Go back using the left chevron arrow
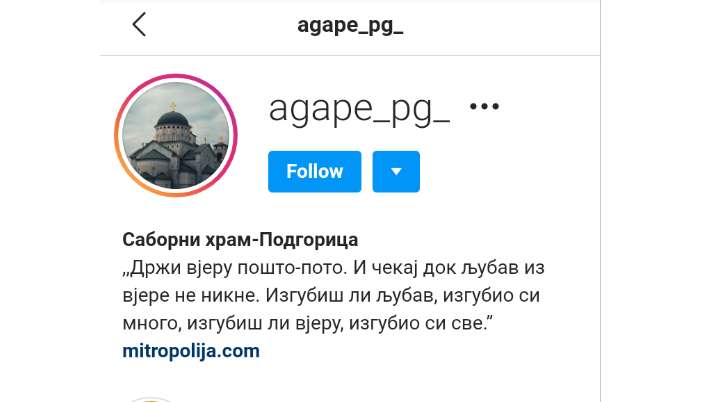This screenshot has height=402, width=708. (139, 24)
